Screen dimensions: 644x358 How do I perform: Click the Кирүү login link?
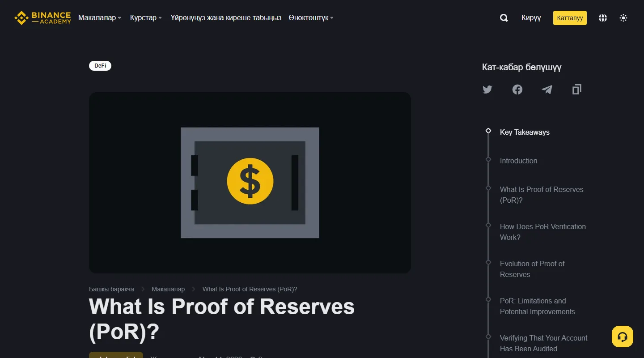(531, 18)
